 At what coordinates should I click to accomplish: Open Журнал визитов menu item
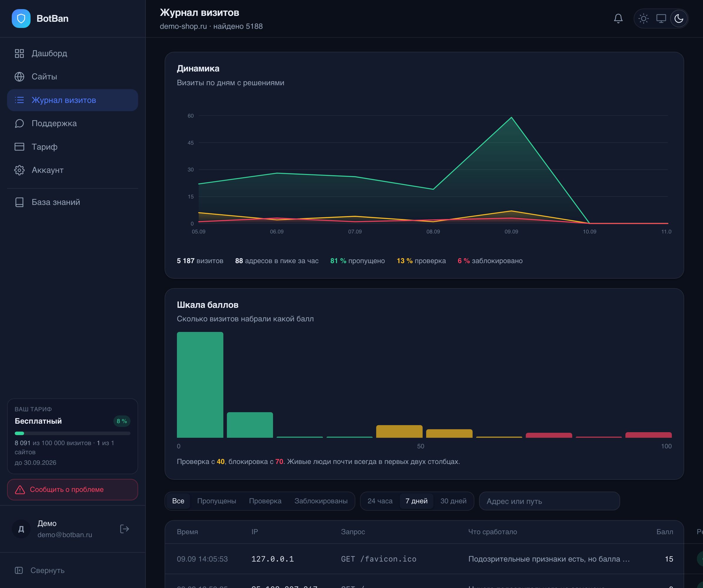click(73, 100)
